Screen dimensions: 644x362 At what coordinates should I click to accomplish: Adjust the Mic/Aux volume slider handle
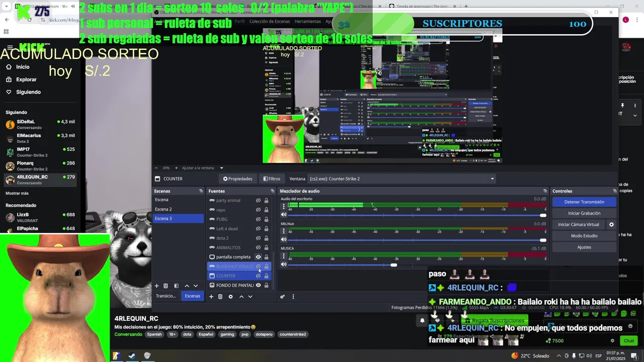click(543, 240)
